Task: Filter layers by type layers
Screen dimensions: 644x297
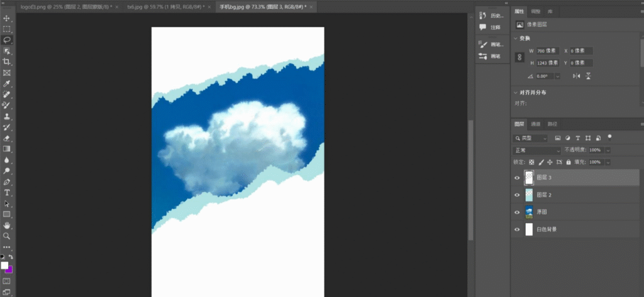Action: tap(578, 138)
